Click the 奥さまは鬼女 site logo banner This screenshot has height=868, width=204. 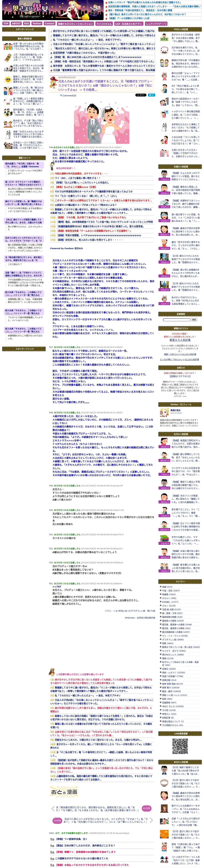[53, 10]
